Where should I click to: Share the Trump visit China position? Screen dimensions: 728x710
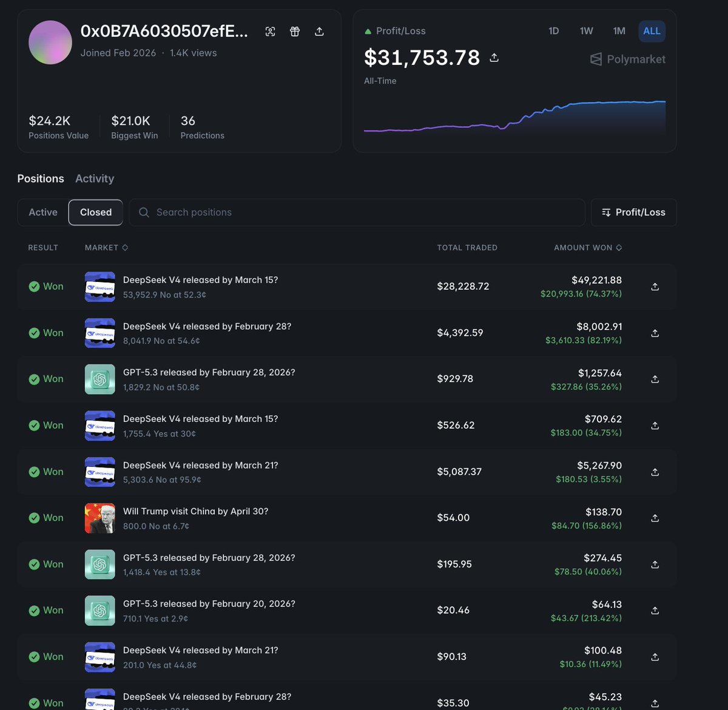pos(655,518)
